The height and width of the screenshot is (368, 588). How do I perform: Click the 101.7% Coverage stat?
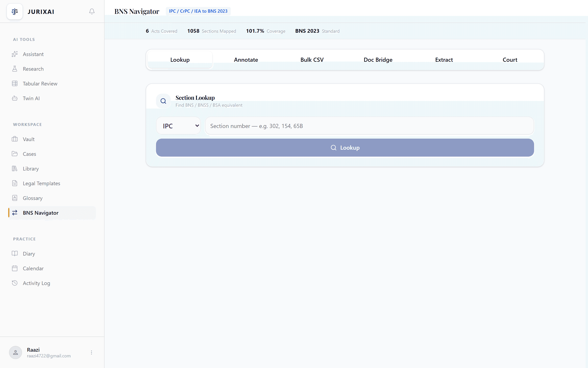click(x=266, y=31)
